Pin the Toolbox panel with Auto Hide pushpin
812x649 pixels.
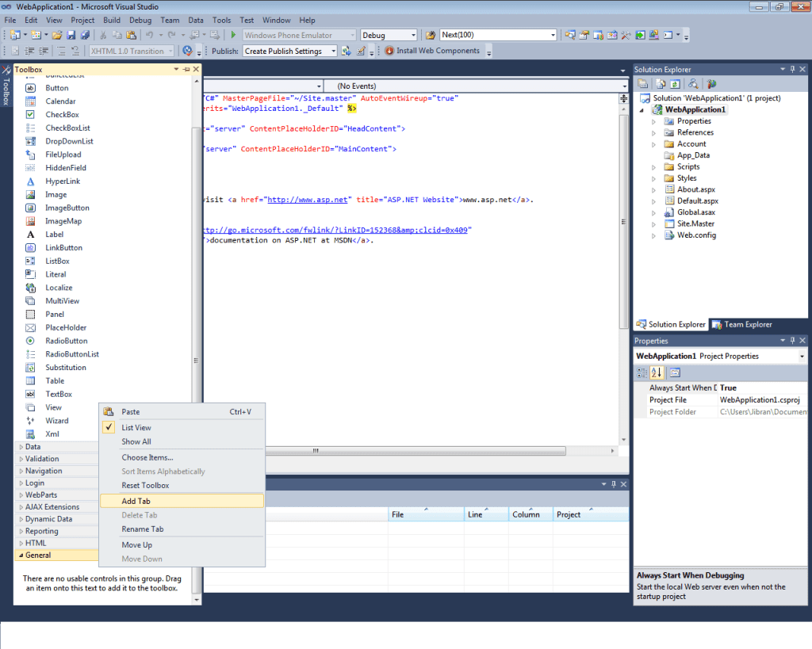pos(186,70)
